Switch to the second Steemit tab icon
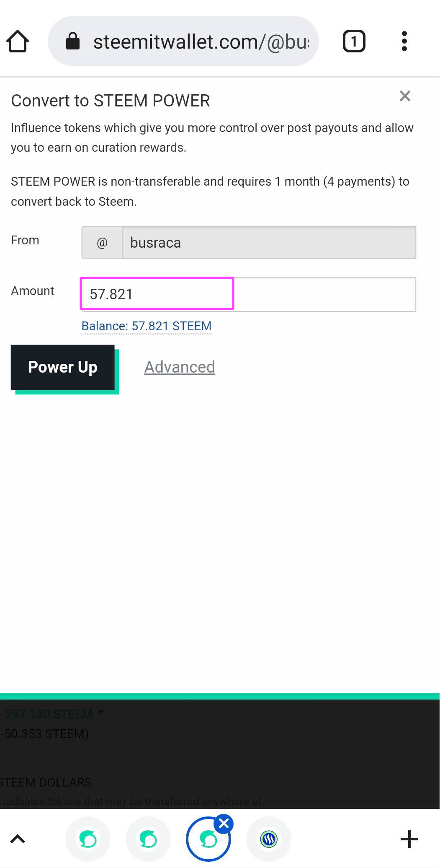Screen dimensions: 440x868 148,839
